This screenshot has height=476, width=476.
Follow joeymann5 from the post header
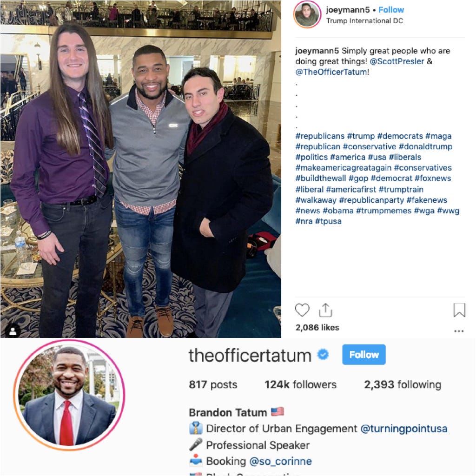pos(391,10)
